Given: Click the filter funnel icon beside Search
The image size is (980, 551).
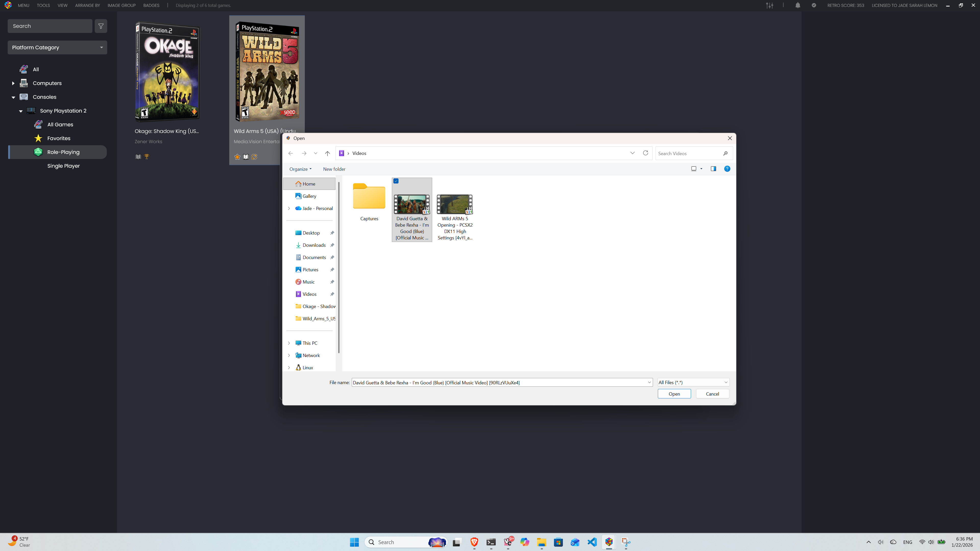Looking at the screenshot, I should coord(101,26).
